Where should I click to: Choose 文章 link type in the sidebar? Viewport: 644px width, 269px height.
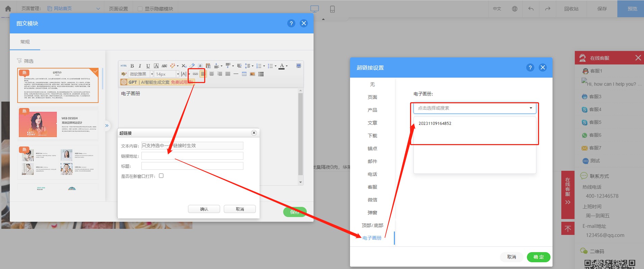372,123
